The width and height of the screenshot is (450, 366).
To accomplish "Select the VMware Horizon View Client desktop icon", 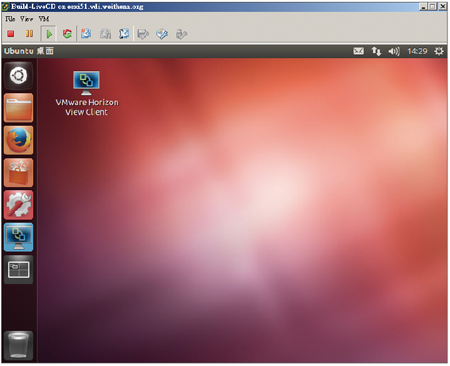I will pos(87,93).
